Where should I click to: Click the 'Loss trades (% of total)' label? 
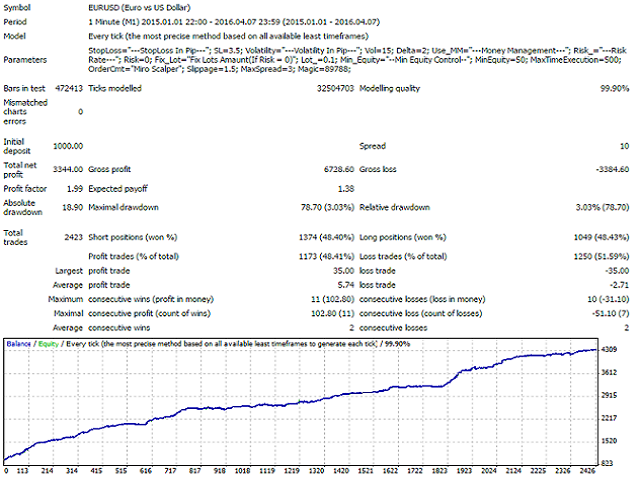pos(403,257)
